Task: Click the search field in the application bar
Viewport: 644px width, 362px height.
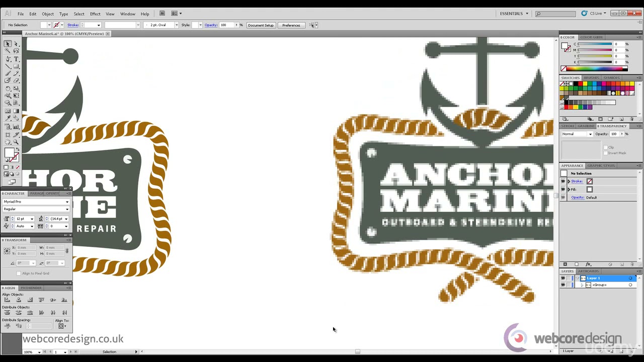Action: (555, 14)
